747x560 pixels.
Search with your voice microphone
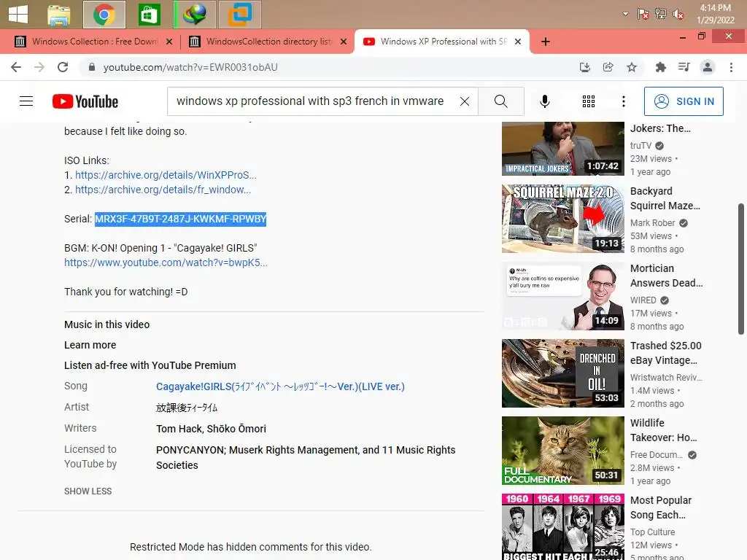tap(544, 101)
